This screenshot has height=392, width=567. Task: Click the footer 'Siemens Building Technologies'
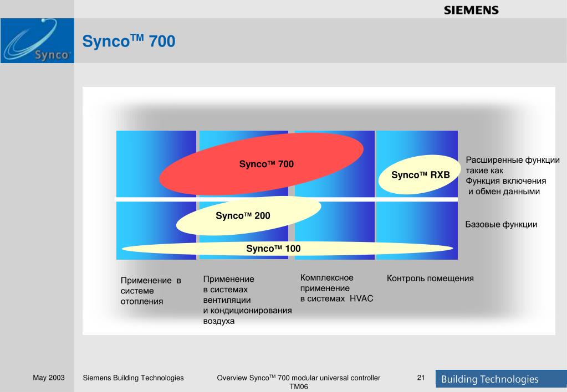click(133, 378)
